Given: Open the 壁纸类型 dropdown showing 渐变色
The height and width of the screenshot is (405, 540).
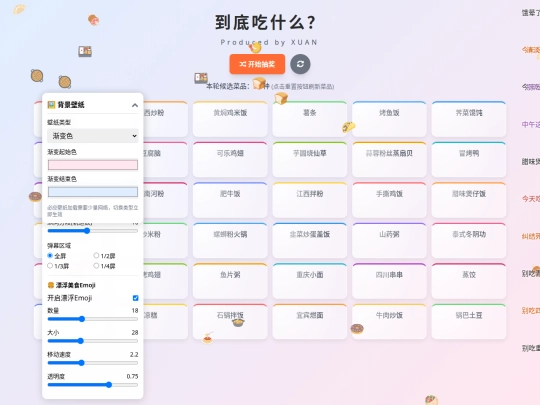Looking at the screenshot, I should (93, 136).
